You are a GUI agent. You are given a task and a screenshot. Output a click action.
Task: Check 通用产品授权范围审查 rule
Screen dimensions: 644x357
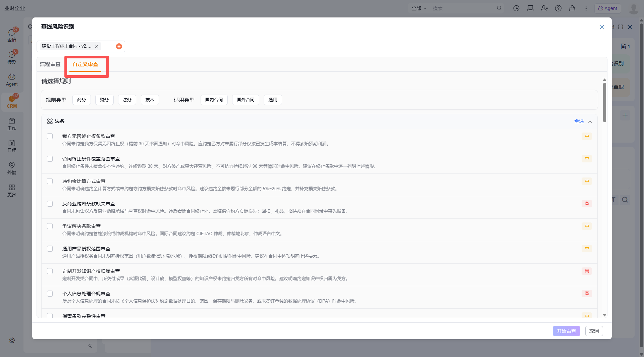point(50,249)
